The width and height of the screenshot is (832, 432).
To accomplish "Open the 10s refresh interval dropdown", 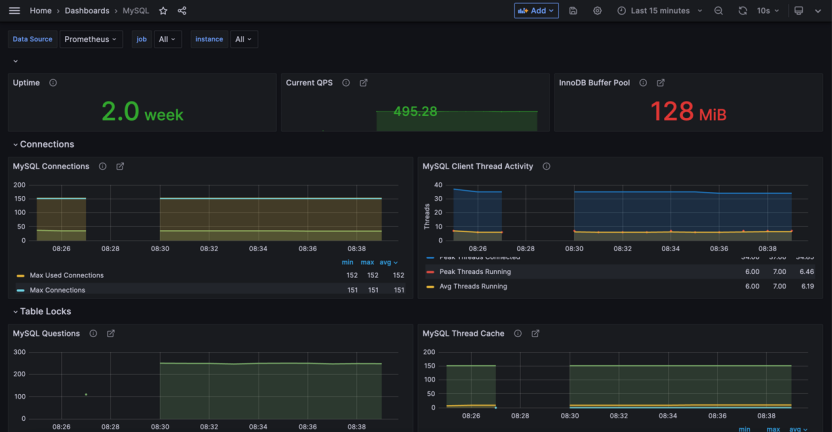I will click(x=768, y=11).
